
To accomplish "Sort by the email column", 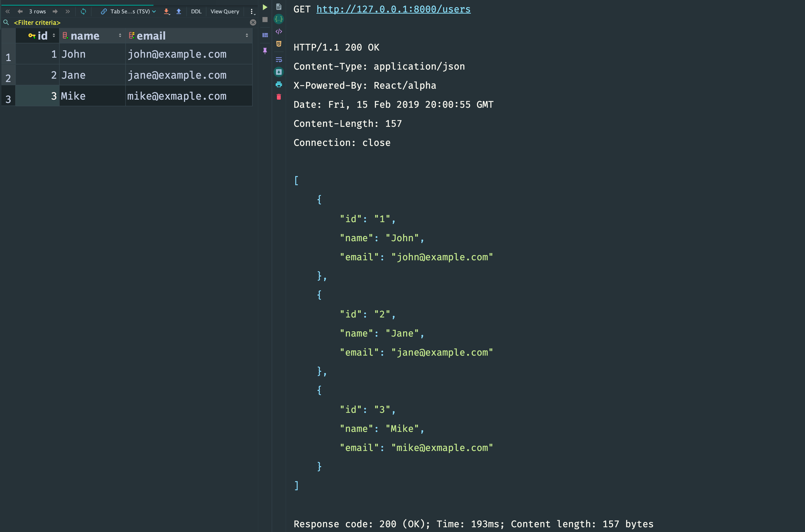I will coord(247,36).
